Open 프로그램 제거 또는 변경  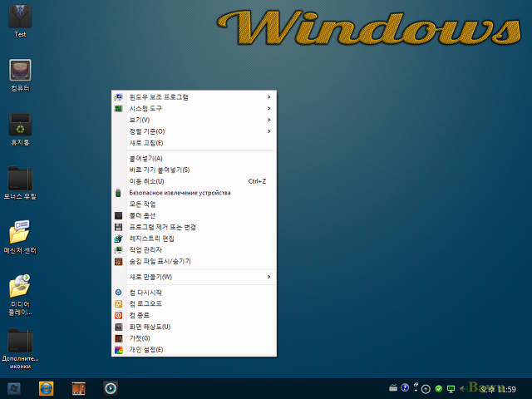(x=194, y=227)
